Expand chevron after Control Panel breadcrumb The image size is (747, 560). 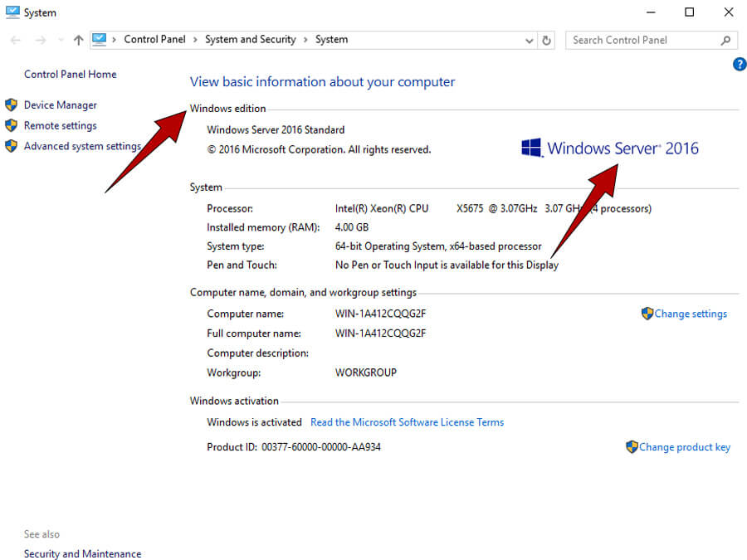click(195, 40)
